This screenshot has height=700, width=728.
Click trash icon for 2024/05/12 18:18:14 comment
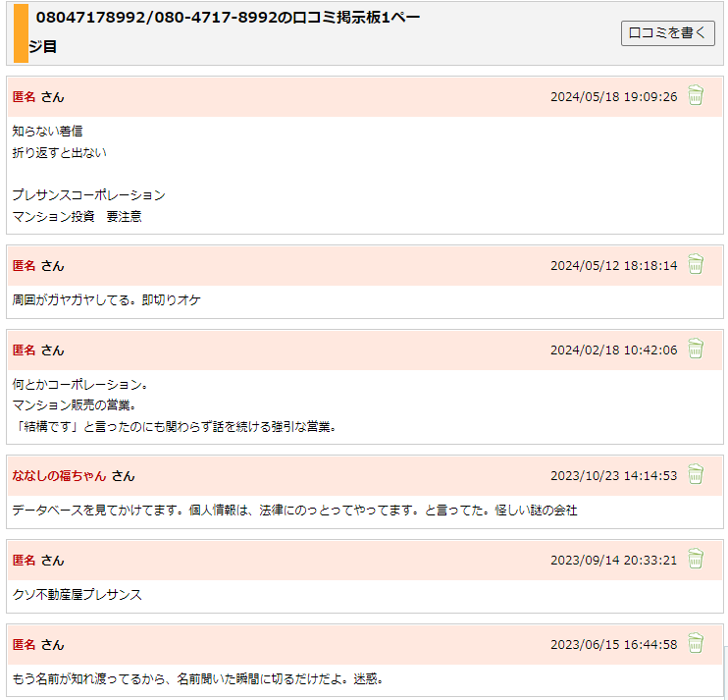tap(696, 264)
